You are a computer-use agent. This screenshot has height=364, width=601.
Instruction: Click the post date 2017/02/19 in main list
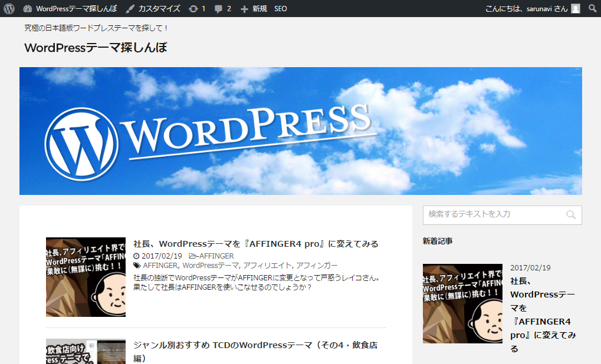(162, 256)
